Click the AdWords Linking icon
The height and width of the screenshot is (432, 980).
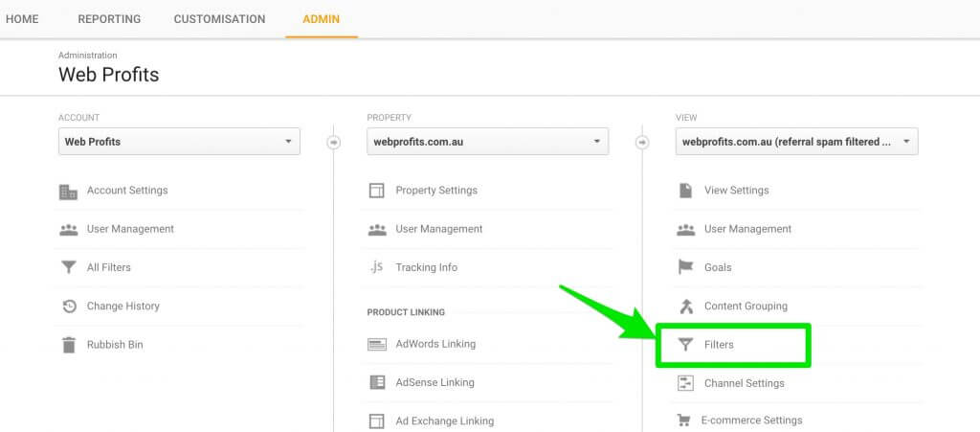point(377,345)
